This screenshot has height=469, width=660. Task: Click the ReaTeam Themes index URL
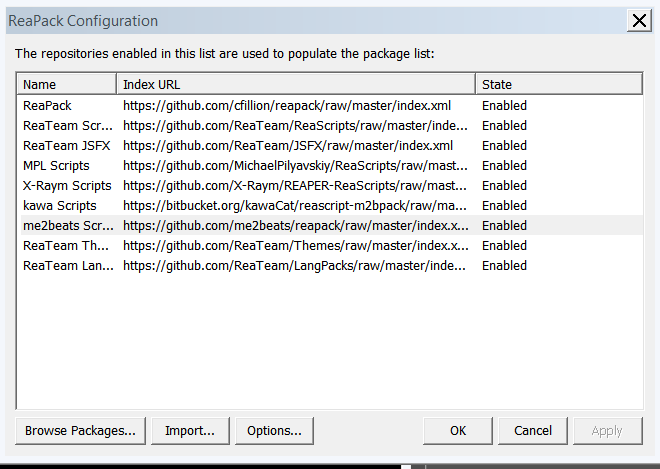pos(296,245)
